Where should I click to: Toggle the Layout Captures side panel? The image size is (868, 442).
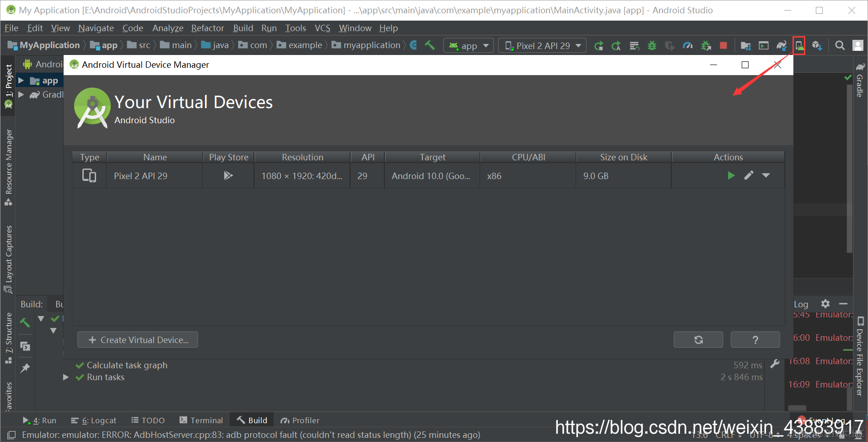pyautogui.click(x=8, y=259)
